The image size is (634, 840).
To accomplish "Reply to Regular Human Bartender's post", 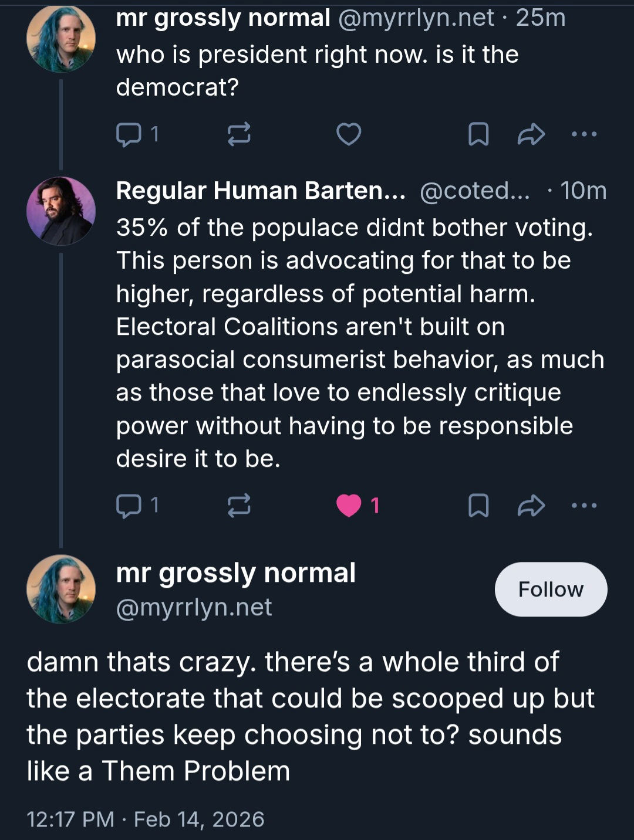I will (x=129, y=505).
